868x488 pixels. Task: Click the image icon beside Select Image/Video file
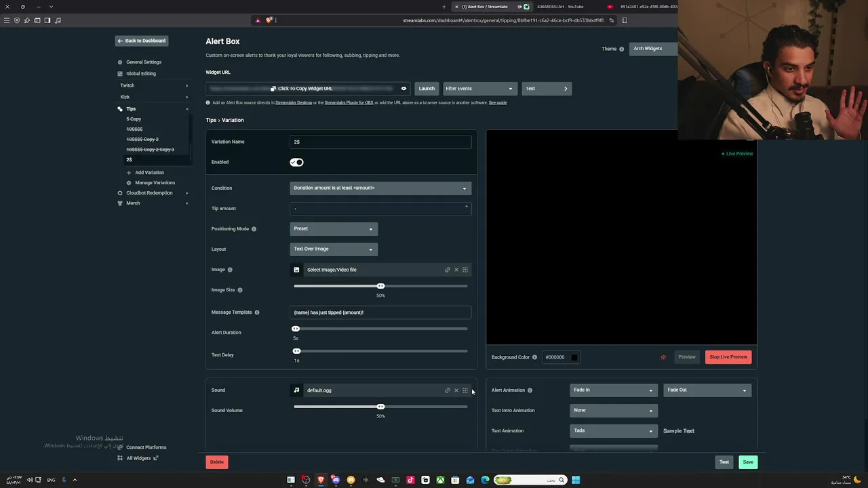296,270
